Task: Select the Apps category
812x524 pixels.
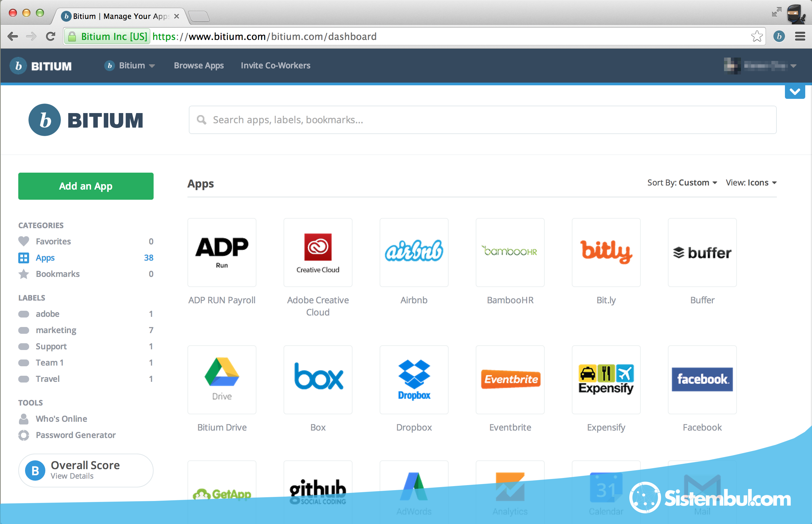Action: click(x=86, y=258)
